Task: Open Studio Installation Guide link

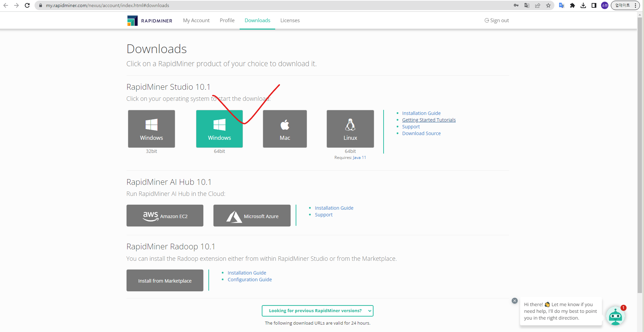Action: (422, 113)
